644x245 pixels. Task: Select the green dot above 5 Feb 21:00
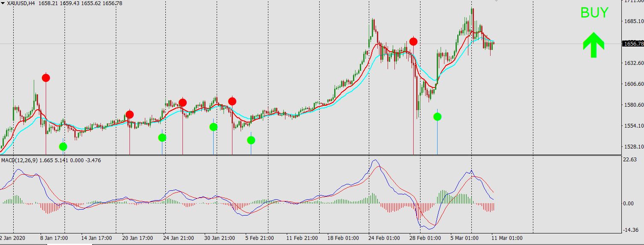(x=251, y=140)
